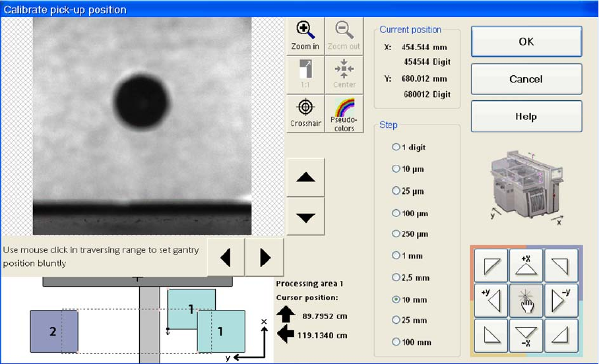Move gantry in -X direction
599x364 pixels.
525,335
